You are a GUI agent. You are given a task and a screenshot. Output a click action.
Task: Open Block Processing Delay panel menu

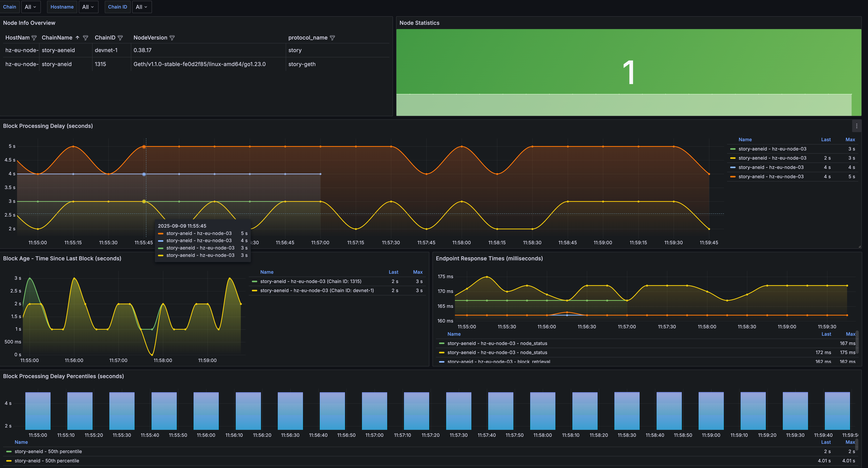pyautogui.click(x=857, y=126)
